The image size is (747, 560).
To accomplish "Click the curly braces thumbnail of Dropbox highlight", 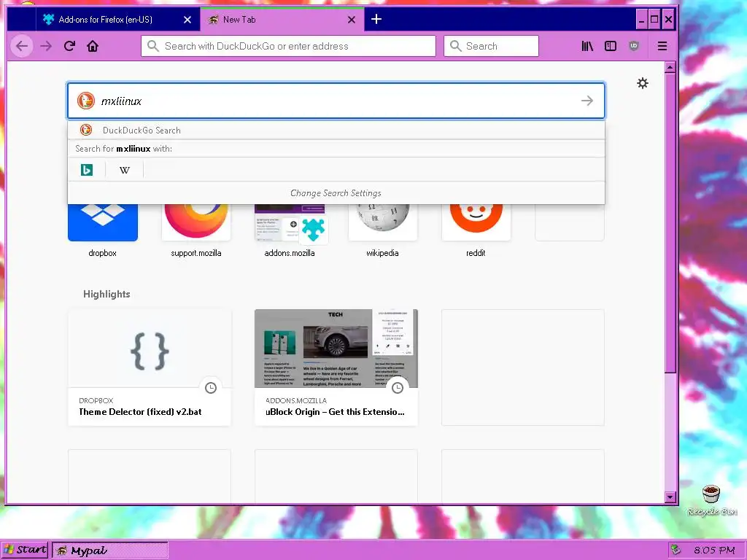I will 150,351.
